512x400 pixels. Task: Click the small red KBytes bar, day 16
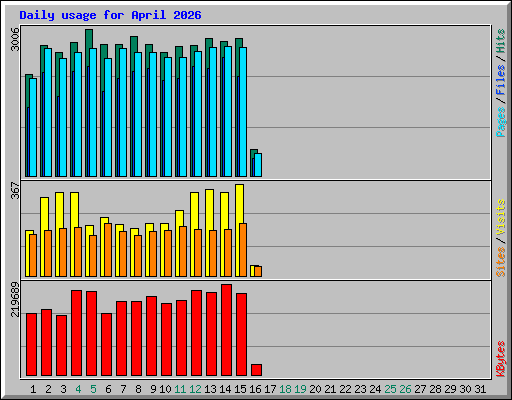(x=256, y=370)
